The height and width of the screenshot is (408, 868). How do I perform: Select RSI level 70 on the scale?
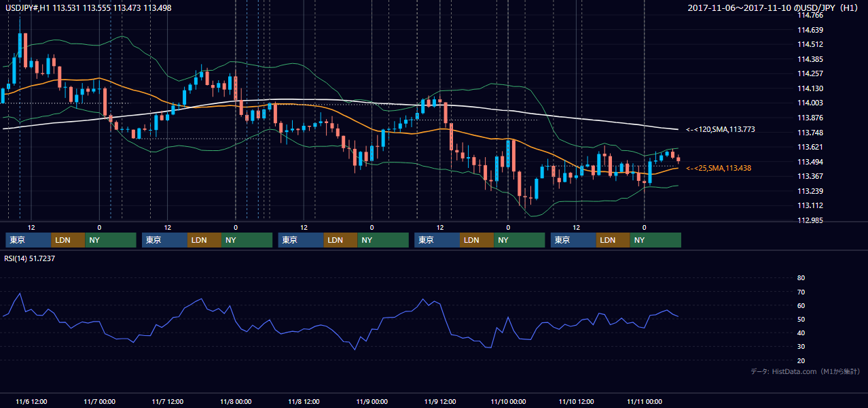[x=801, y=292]
